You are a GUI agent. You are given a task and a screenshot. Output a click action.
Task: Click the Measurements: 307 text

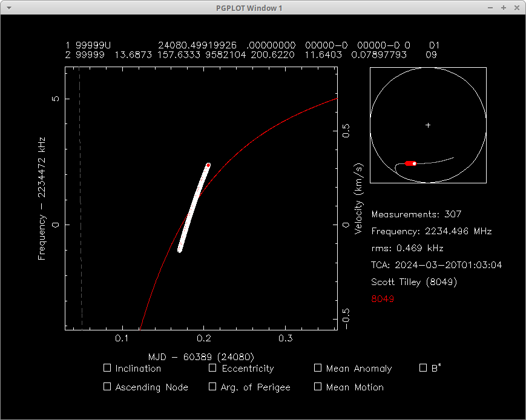pyautogui.click(x=416, y=214)
